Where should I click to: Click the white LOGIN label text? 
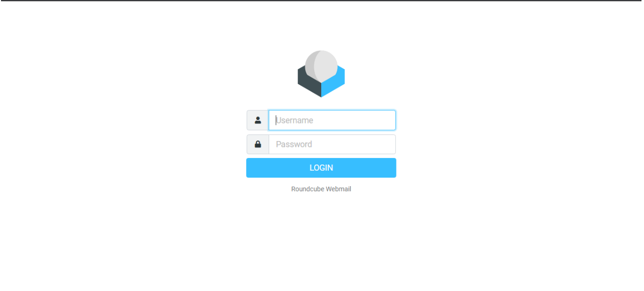pos(321,168)
